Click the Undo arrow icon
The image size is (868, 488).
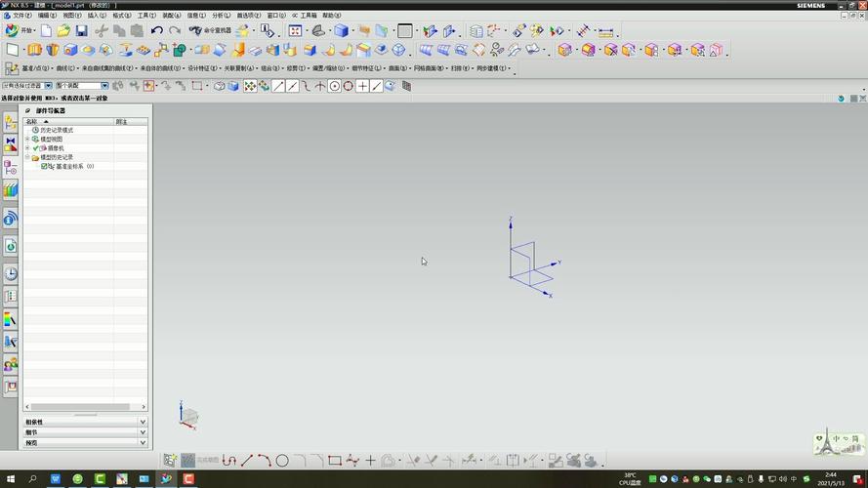[157, 31]
